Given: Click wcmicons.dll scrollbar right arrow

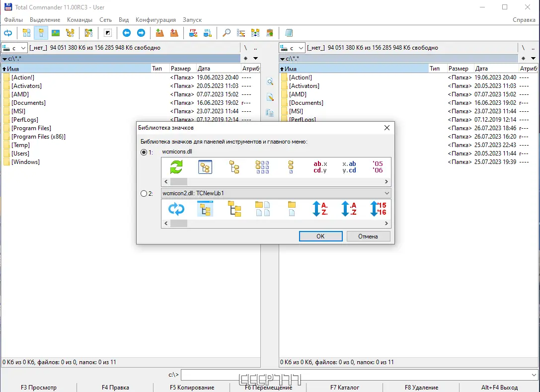Looking at the screenshot, I should 386,181.
